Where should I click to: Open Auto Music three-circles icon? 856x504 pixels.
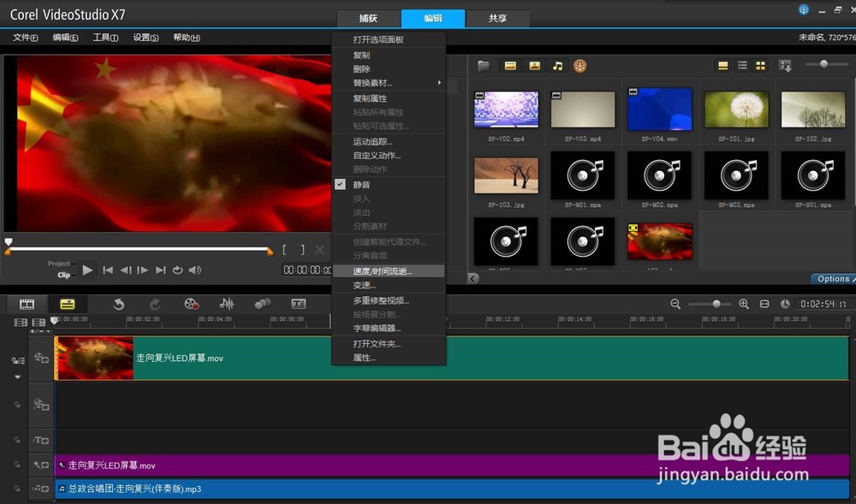coord(263,304)
